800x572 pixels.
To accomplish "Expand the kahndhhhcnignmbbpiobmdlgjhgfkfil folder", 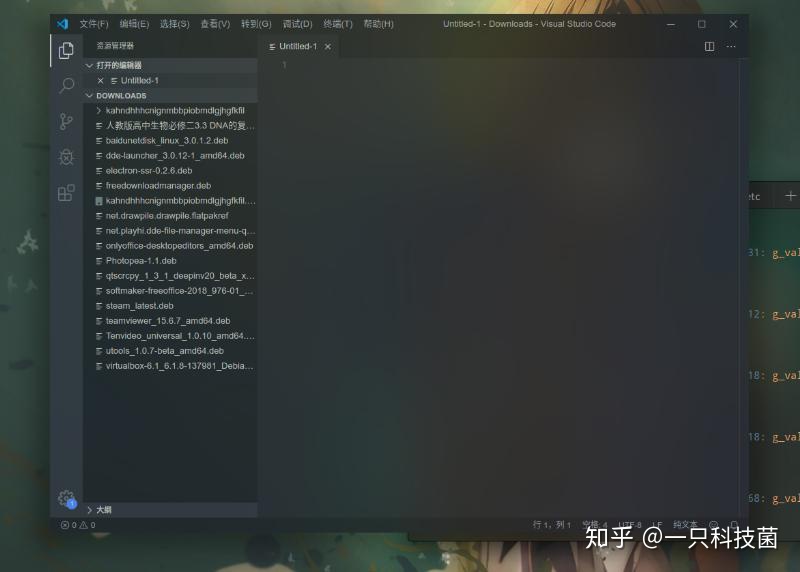I will click(x=170, y=110).
